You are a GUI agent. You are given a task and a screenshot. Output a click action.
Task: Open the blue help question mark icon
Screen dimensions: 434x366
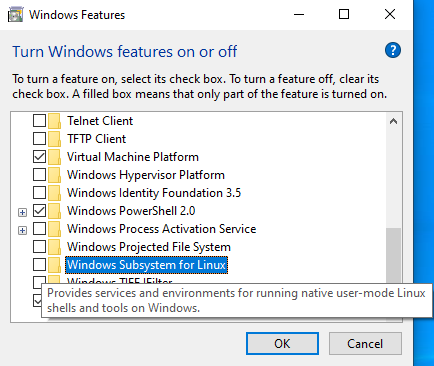[x=393, y=51]
